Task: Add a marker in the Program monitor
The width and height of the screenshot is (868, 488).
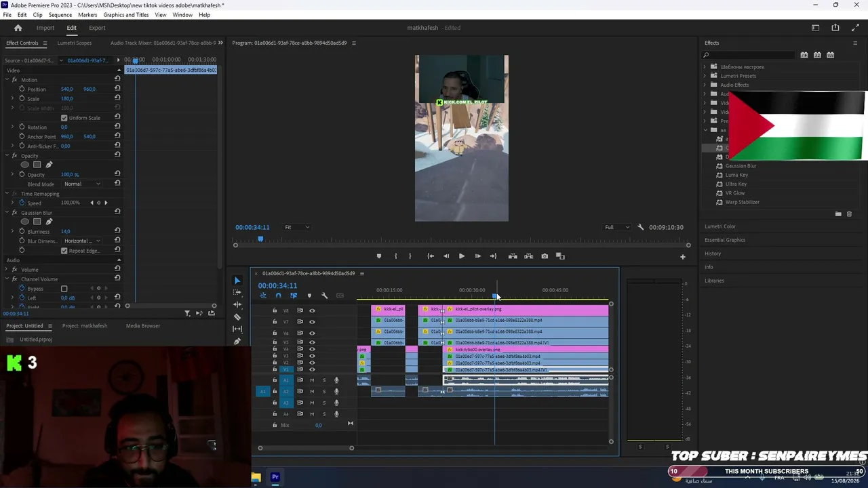Action: pyautogui.click(x=378, y=256)
